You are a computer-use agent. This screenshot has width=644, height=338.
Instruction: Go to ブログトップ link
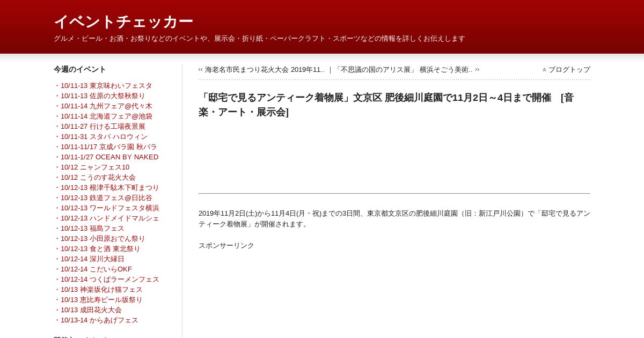click(x=569, y=70)
